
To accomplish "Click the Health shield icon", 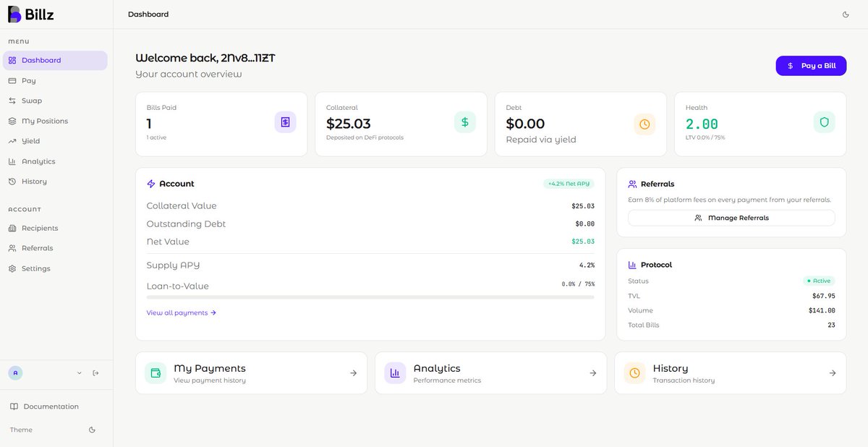I will [x=824, y=122].
